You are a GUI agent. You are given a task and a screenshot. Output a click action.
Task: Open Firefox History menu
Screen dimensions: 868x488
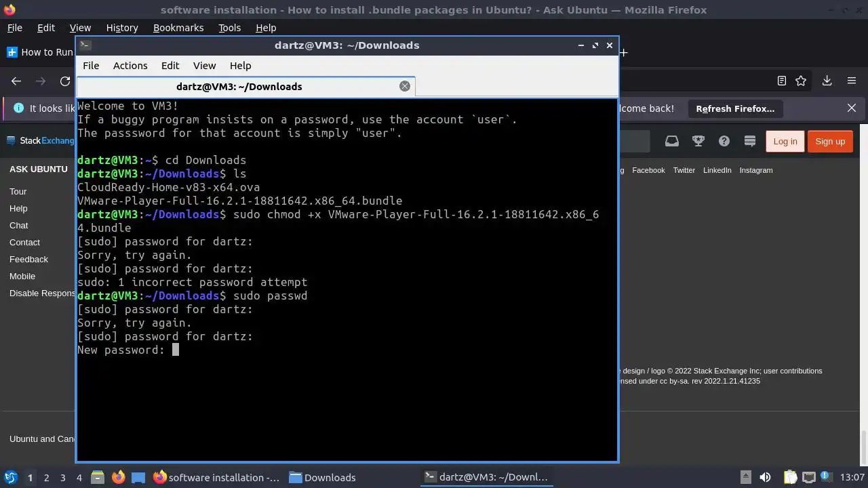(x=122, y=28)
